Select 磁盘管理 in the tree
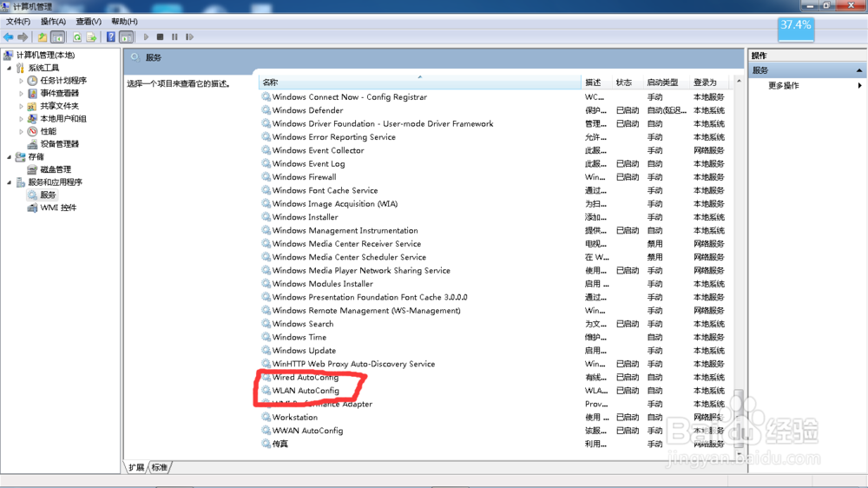Screen dimensions: 868x488 [56, 169]
